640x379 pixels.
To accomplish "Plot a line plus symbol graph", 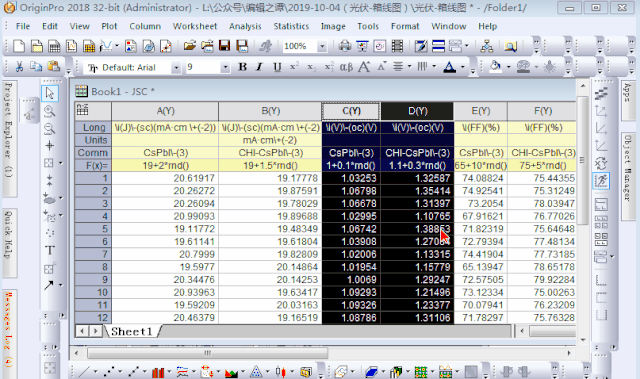I will pyautogui.click(x=133, y=372).
